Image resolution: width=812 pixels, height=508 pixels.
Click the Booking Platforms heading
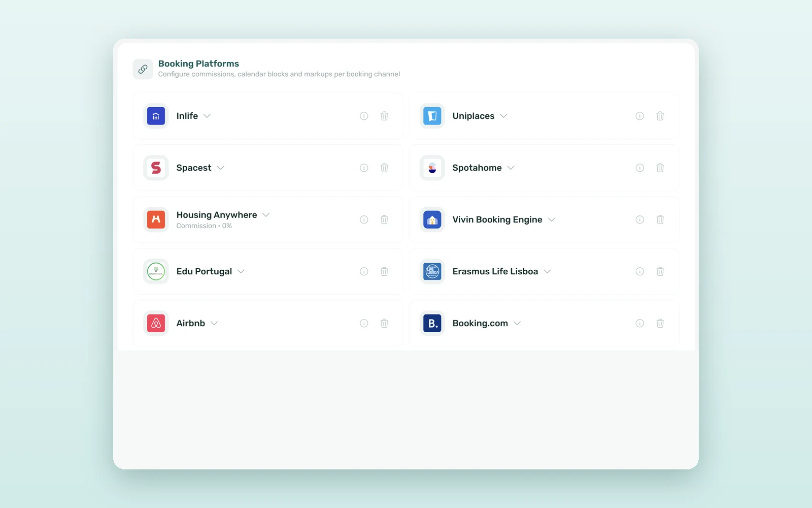click(x=198, y=63)
